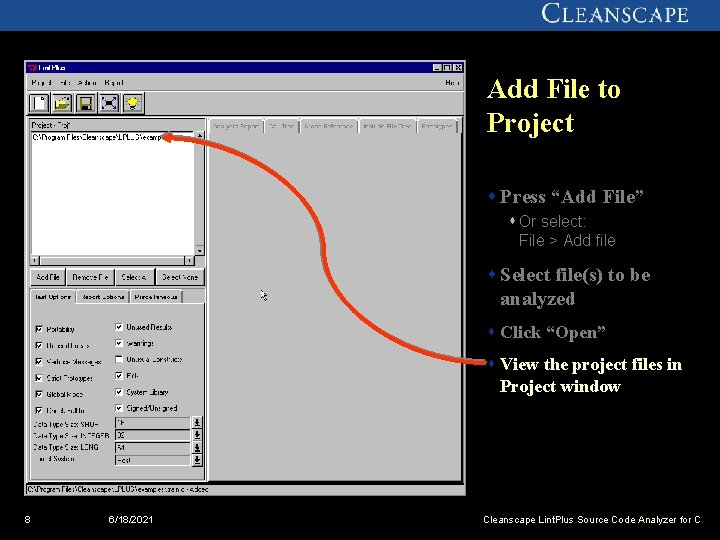Open the Help menu
Viewport: 720px width, 540px height.
pyautogui.click(x=452, y=83)
